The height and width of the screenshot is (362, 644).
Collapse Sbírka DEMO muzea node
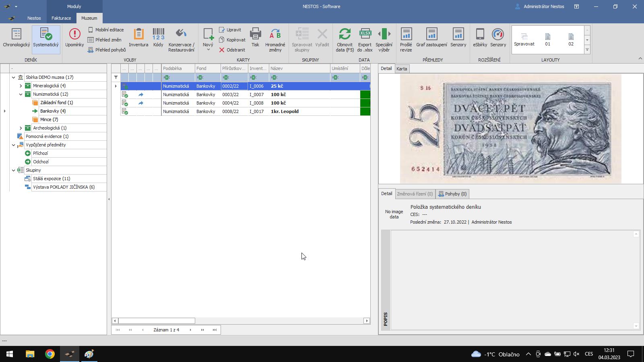pyautogui.click(x=13, y=77)
